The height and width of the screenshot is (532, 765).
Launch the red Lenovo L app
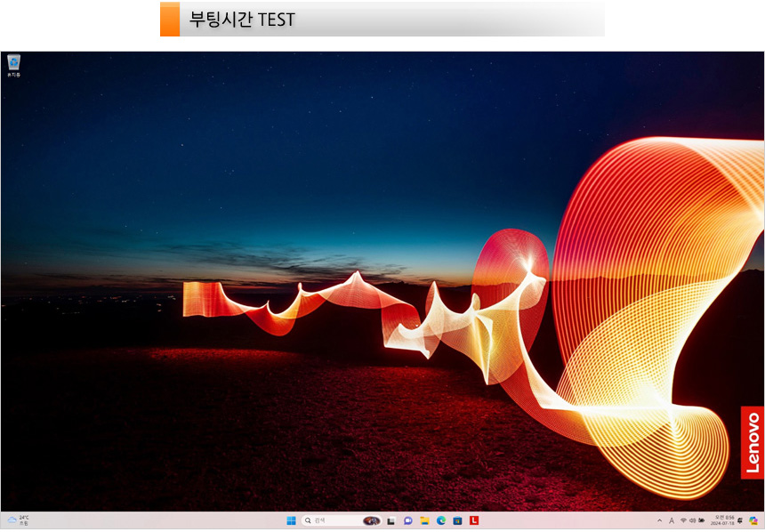coord(474,520)
